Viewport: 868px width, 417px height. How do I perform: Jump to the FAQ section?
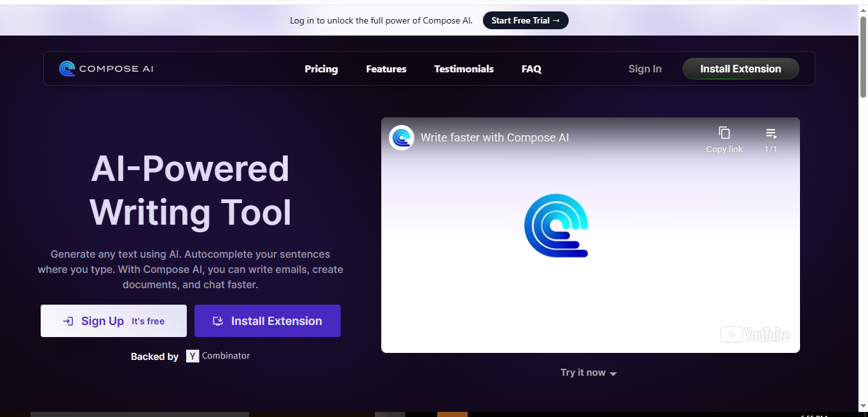point(531,69)
